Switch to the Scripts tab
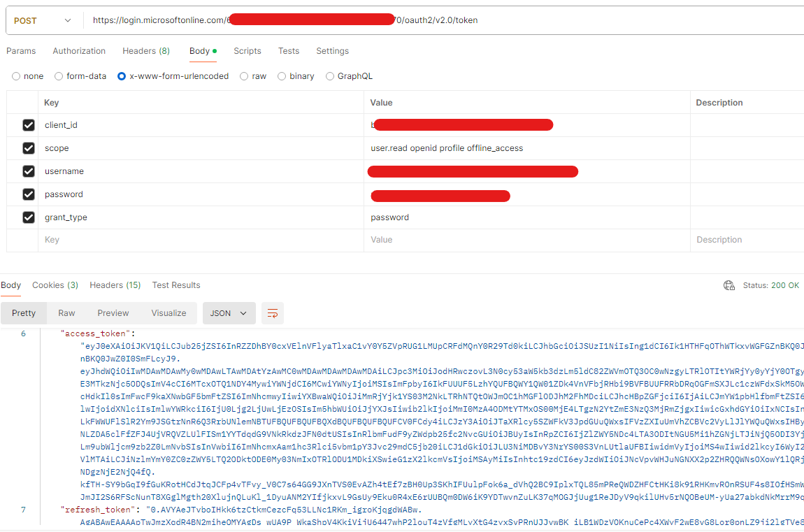This screenshot has height=532, width=804. [x=247, y=50]
